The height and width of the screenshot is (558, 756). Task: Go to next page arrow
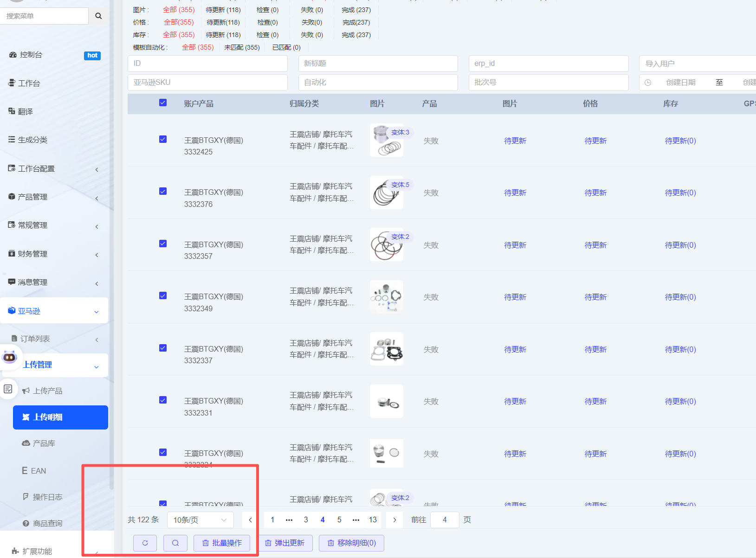[394, 520]
